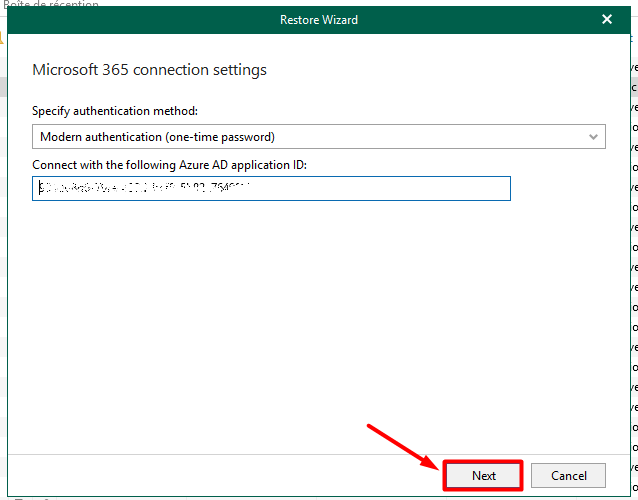Close the Restore Wizard dialog

607,19
